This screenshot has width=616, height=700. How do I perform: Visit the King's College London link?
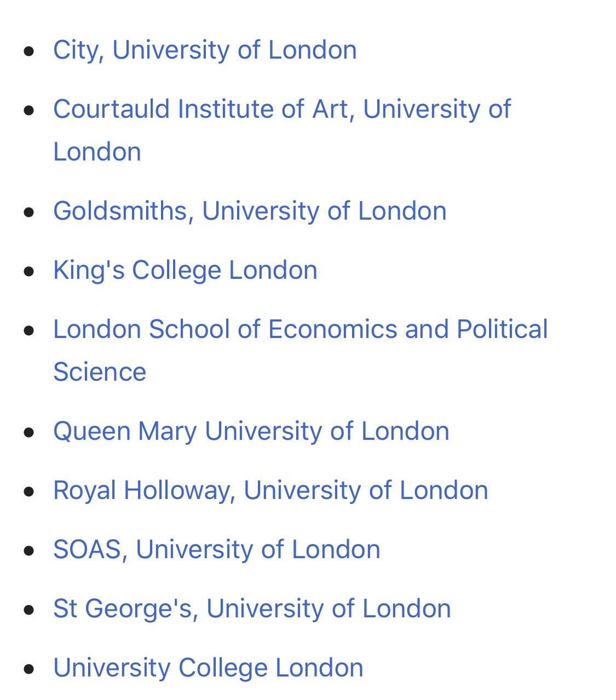tap(185, 270)
